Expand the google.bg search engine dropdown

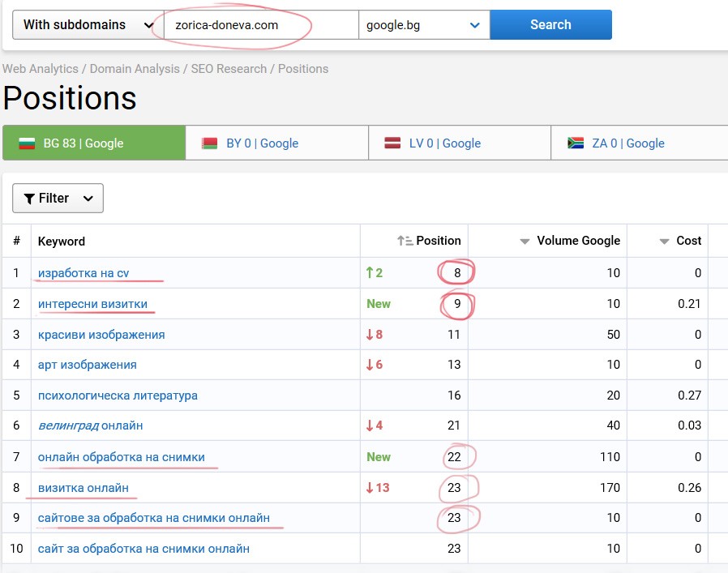click(424, 24)
